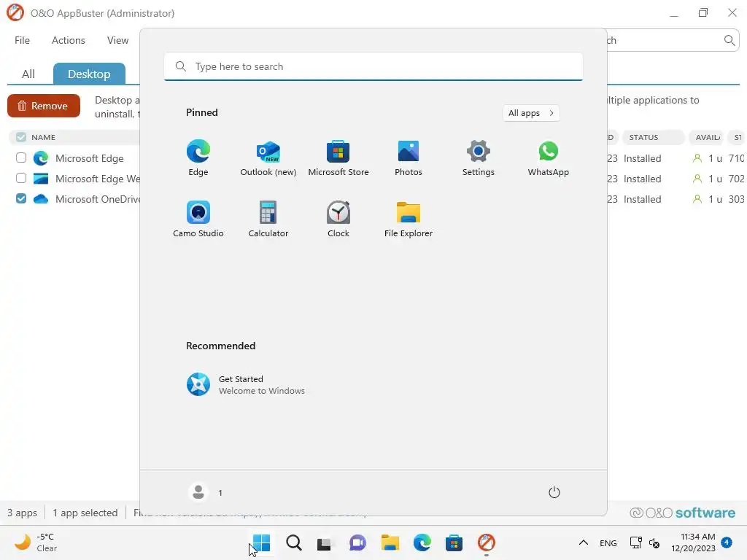Click the notification count badge
747x560 pixels.
click(727, 542)
